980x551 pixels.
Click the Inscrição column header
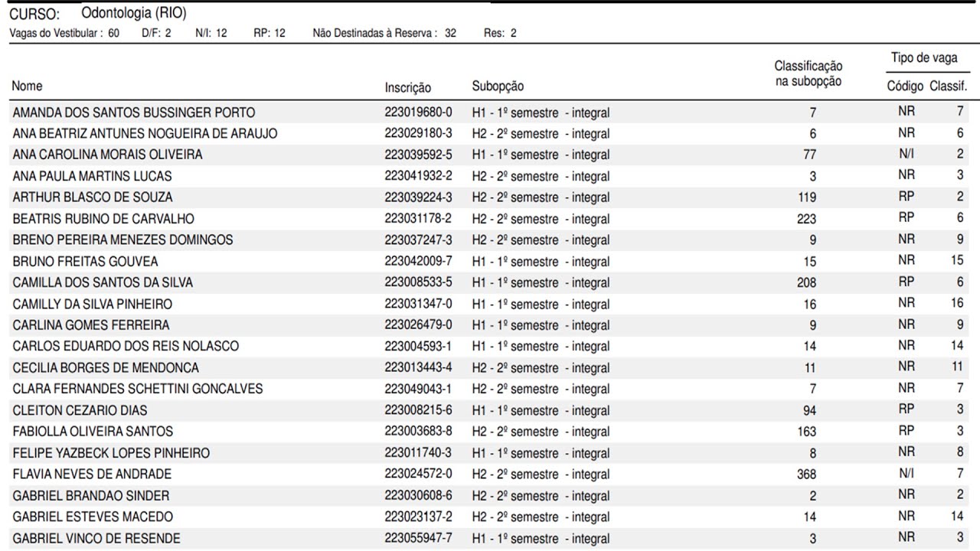(408, 88)
